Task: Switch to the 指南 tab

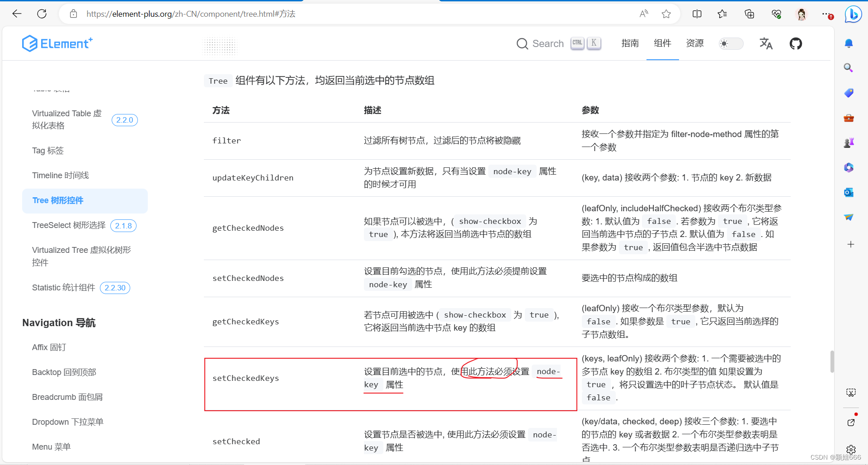Action: pos(630,43)
